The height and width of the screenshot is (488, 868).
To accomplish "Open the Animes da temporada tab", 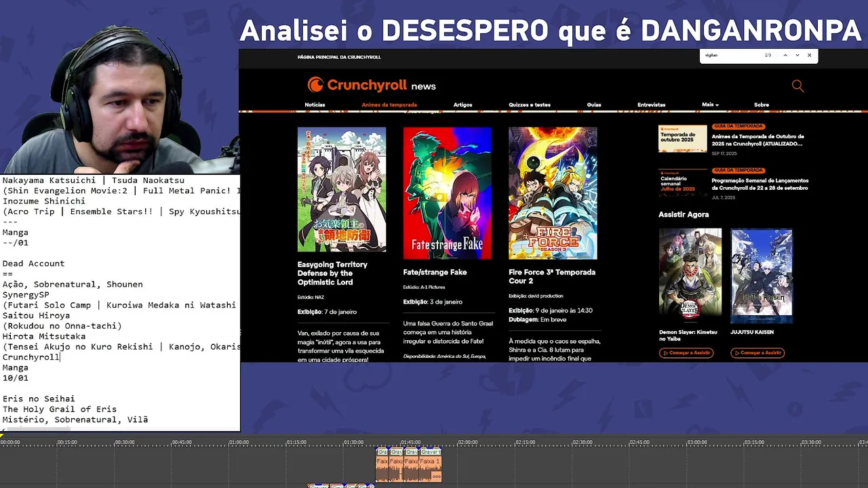I will 389,105.
